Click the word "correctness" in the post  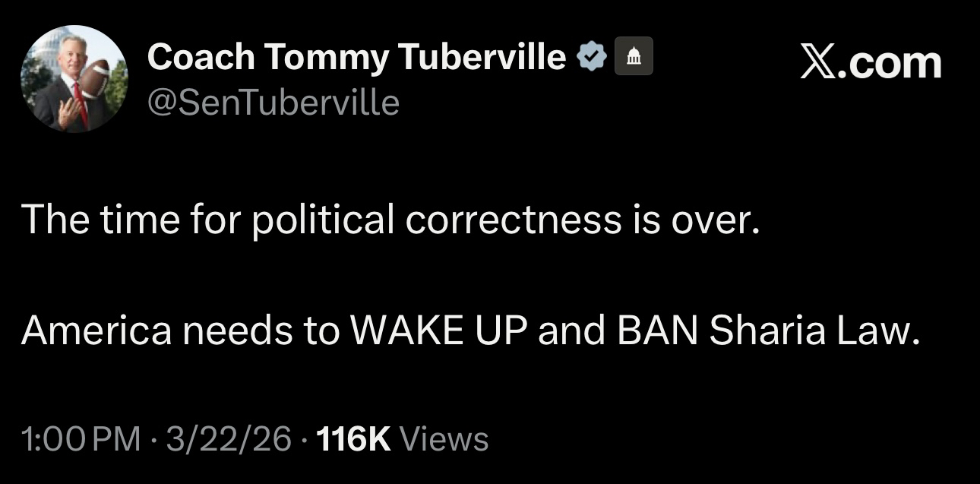(513, 220)
